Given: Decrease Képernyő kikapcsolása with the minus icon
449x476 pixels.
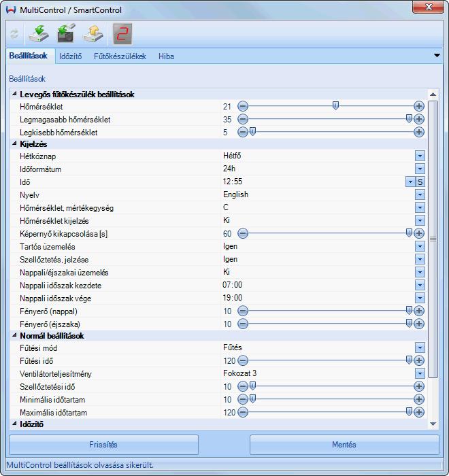Looking at the screenshot, I should [x=243, y=233].
